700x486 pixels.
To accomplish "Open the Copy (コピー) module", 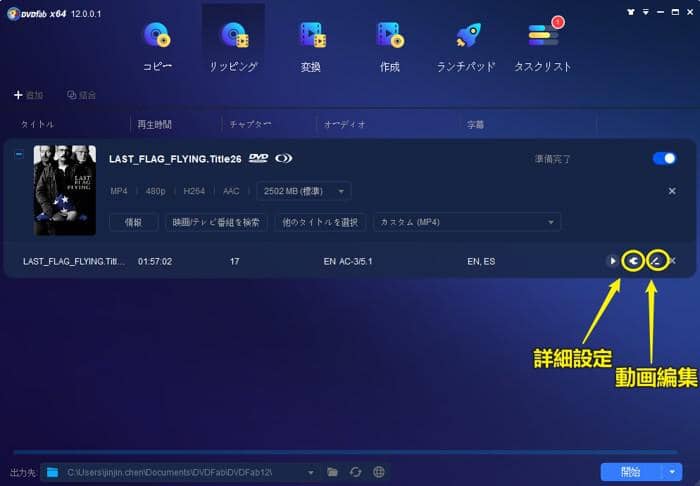I will 157,46.
